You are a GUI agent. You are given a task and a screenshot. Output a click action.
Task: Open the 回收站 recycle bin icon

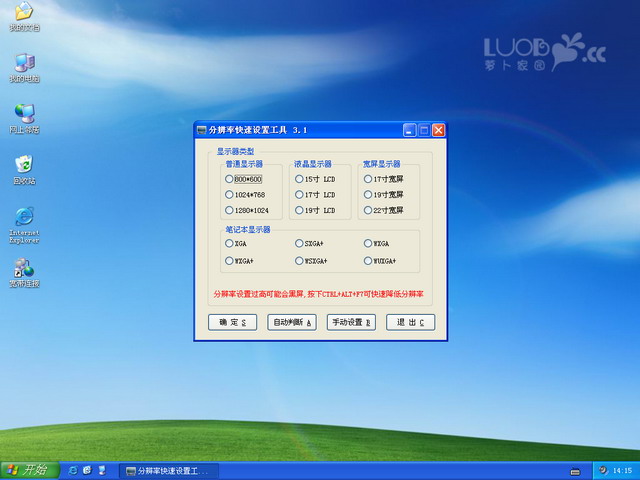(x=24, y=170)
